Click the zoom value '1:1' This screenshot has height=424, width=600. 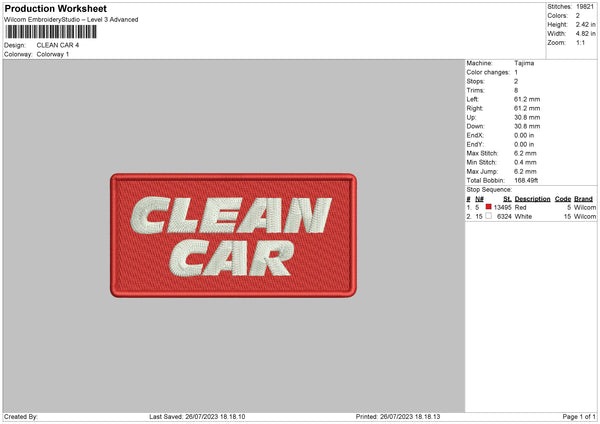580,43
